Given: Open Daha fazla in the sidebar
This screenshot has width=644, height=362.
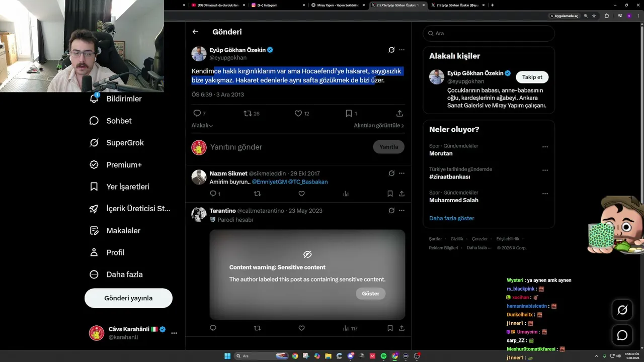Looking at the screenshot, I should [x=116, y=275].
